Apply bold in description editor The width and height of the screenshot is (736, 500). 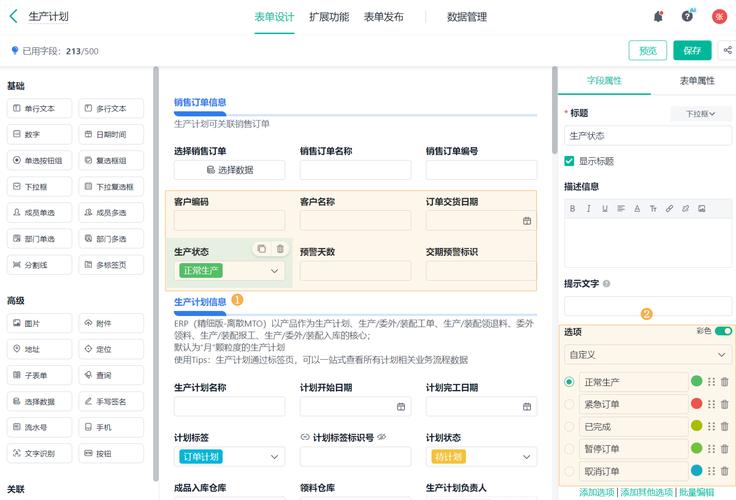(x=572, y=208)
